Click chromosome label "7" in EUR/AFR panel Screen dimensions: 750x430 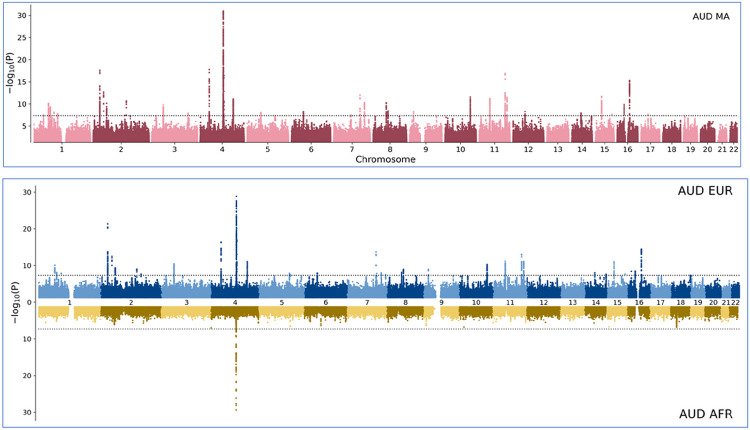(x=367, y=303)
